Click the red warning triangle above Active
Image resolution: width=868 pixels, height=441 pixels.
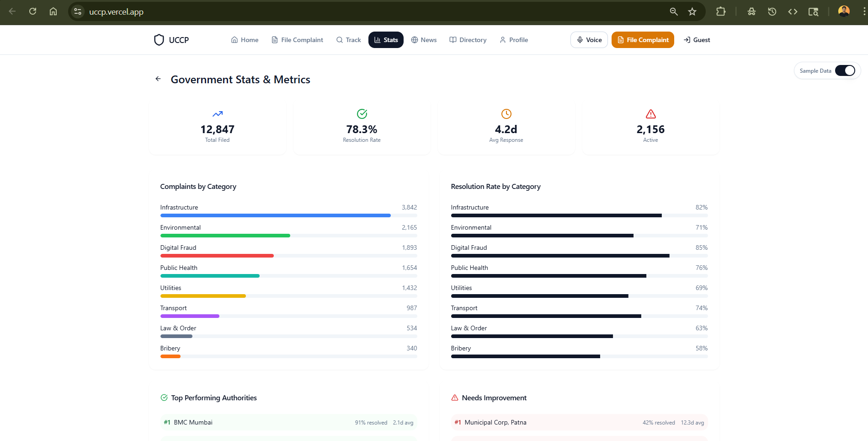(651, 113)
